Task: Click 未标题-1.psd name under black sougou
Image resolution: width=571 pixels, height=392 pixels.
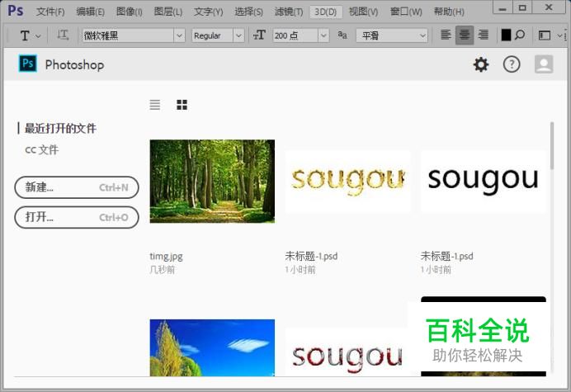Action: (447, 256)
